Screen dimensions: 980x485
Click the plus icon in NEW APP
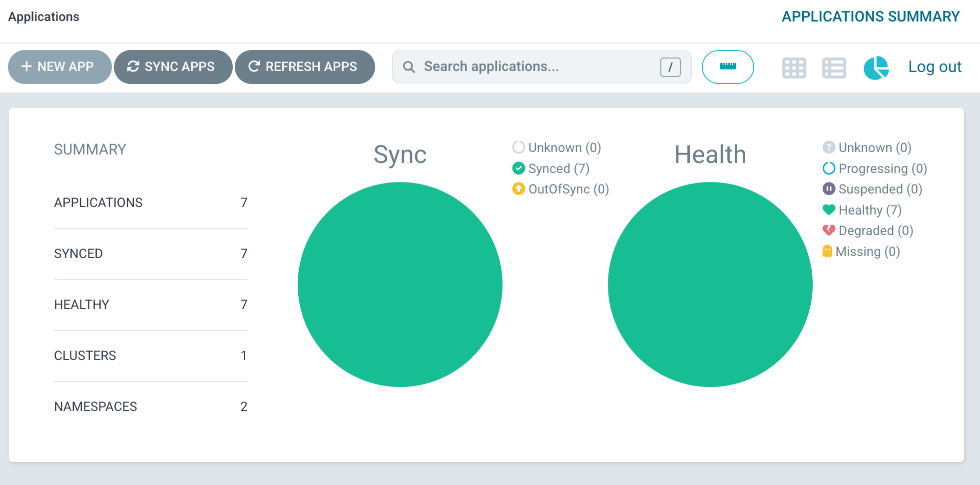point(26,66)
